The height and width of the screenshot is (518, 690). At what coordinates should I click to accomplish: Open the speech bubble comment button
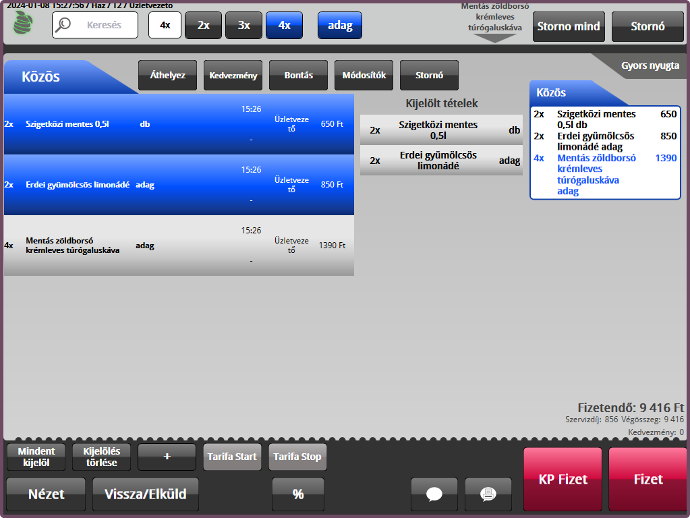pyautogui.click(x=433, y=494)
